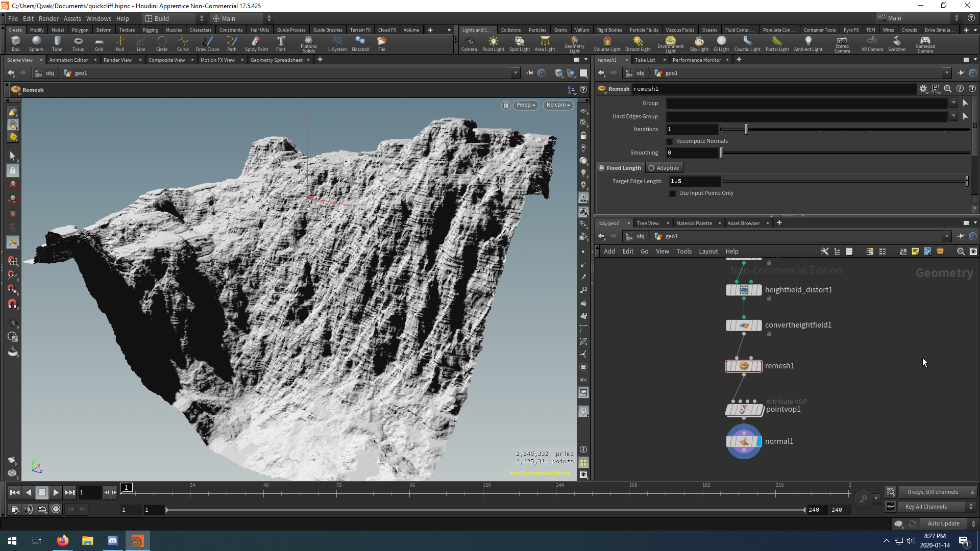Viewport: 980px width, 551px height.
Task: Add a Spot Light from shelf
Action: [520, 43]
